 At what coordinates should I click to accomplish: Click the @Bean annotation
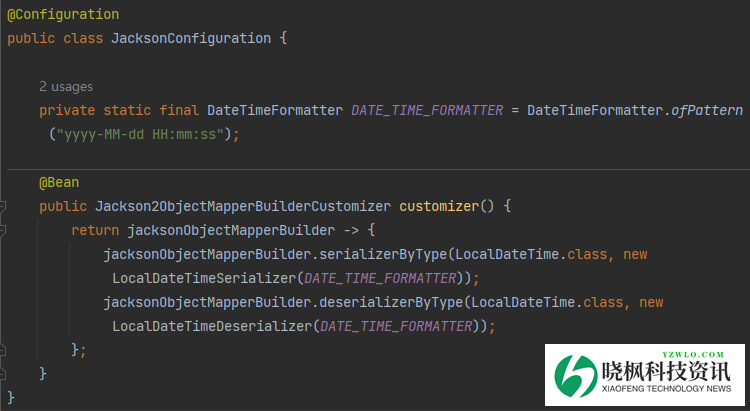pos(59,182)
